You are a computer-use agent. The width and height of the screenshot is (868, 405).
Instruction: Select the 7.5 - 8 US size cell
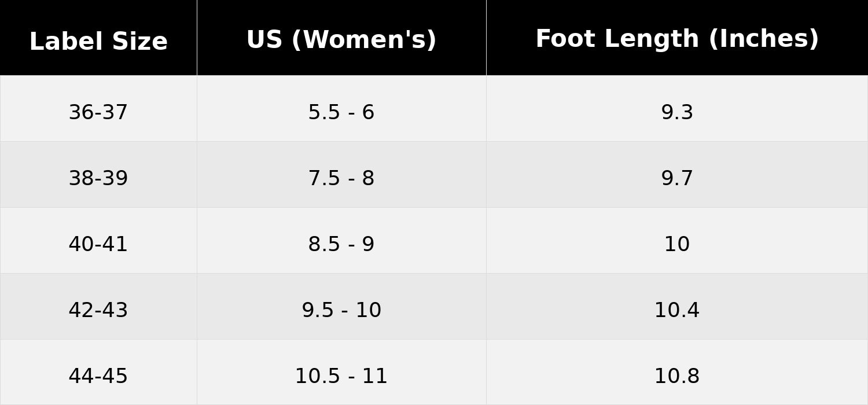point(341,178)
